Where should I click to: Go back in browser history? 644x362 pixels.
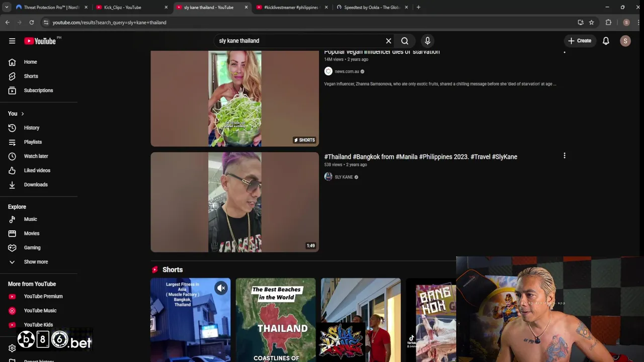(x=7, y=22)
